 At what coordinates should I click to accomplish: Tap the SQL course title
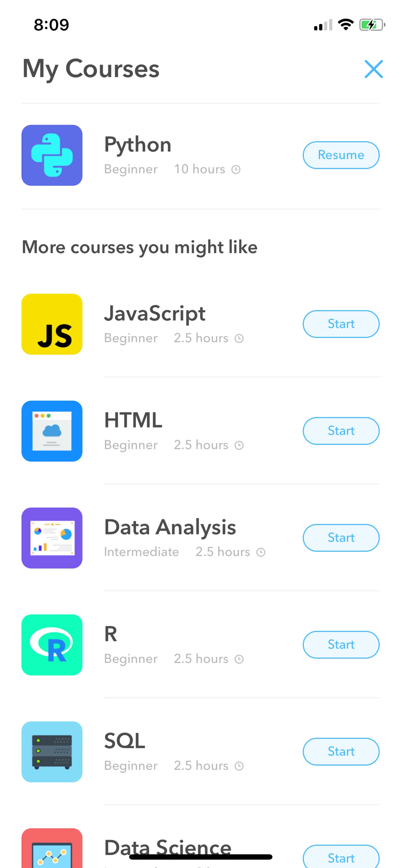tap(124, 741)
